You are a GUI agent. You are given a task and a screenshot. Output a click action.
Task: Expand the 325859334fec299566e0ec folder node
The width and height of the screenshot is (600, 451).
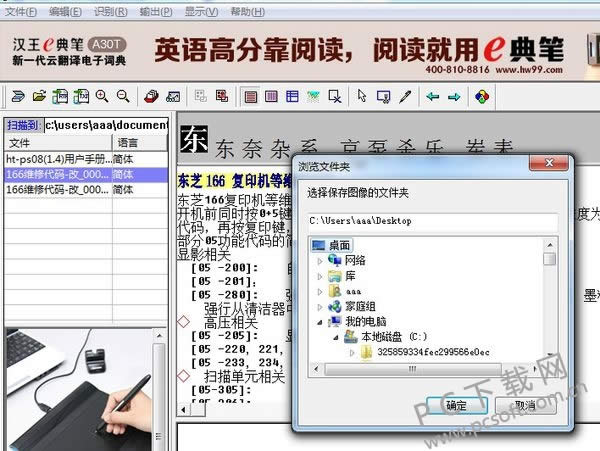[x=352, y=353]
